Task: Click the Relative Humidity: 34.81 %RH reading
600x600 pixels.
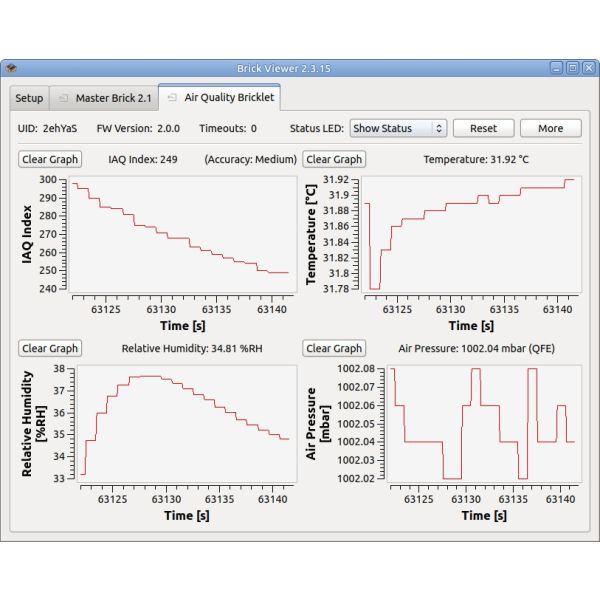Action: click(x=192, y=349)
